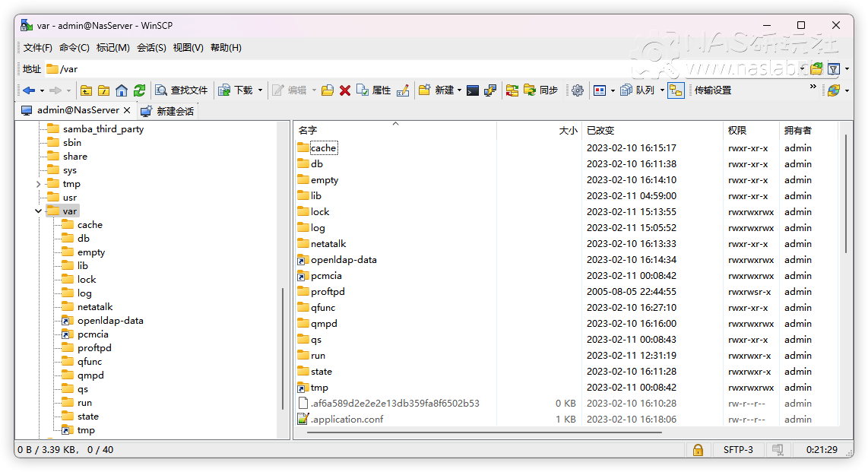Click the compare directories icon
This screenshot has width=868, height=472.
(x=512, y=90)
